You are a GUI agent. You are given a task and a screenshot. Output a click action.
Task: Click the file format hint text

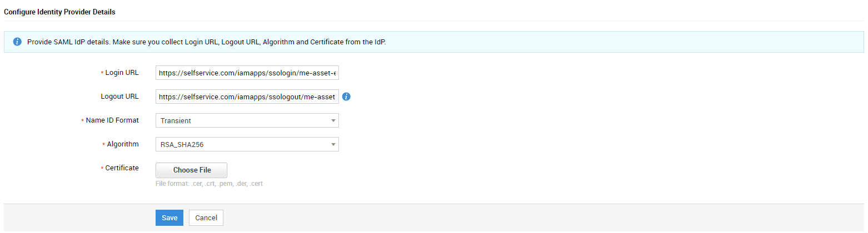(x=209, y=184)
